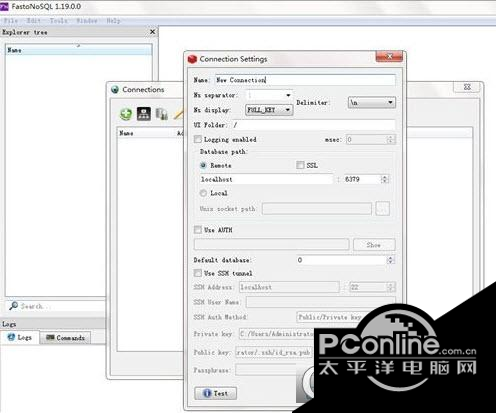
Task: Open the Tools menu
Action: tap(58, 21)
